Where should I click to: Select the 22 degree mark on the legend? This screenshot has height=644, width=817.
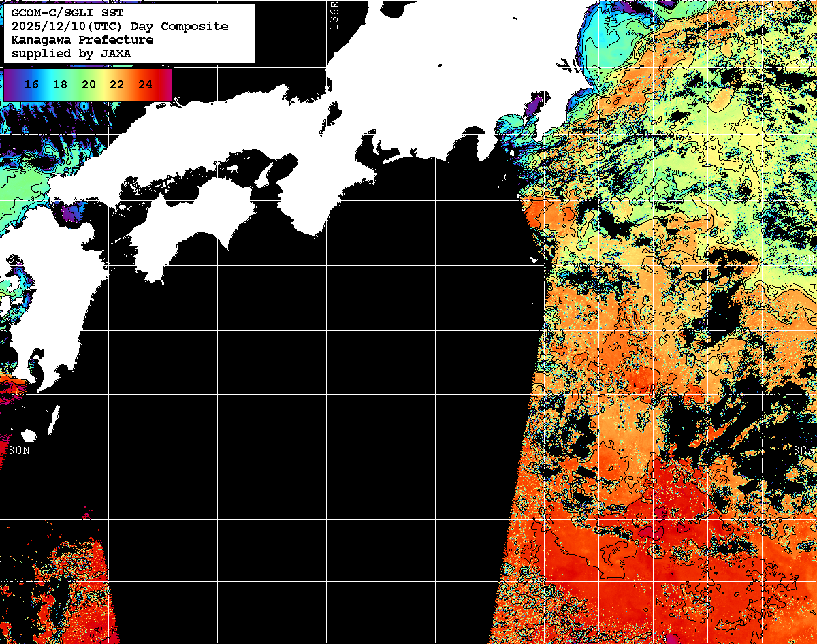coord(117,85)
